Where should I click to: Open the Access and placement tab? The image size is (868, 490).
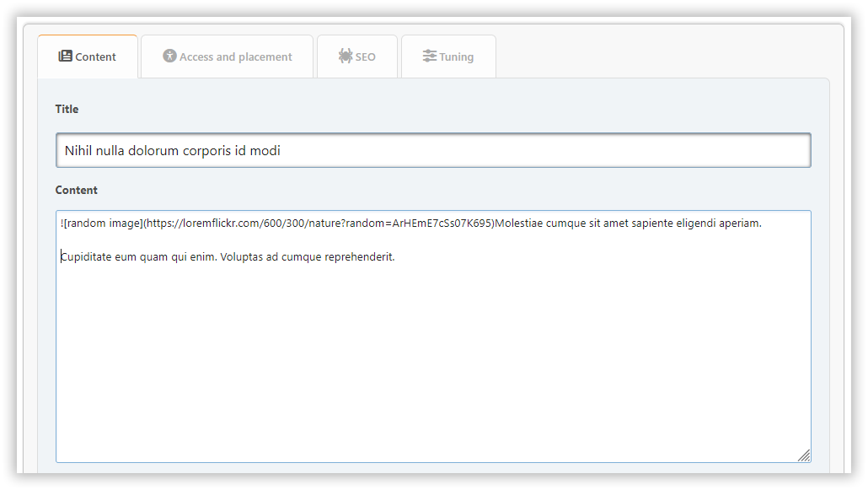pyautogui.click(x=235, y=57)
